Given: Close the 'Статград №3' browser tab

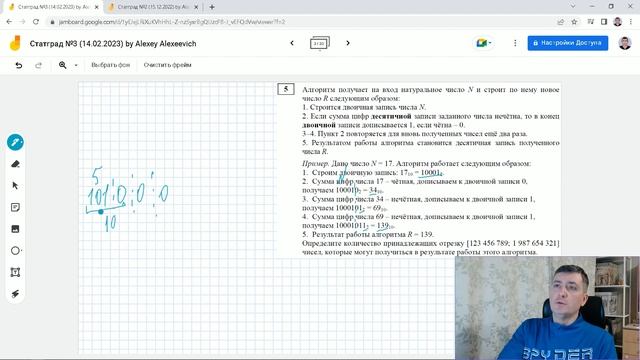Looking at the screenshot, I should (x=97, y=7).
